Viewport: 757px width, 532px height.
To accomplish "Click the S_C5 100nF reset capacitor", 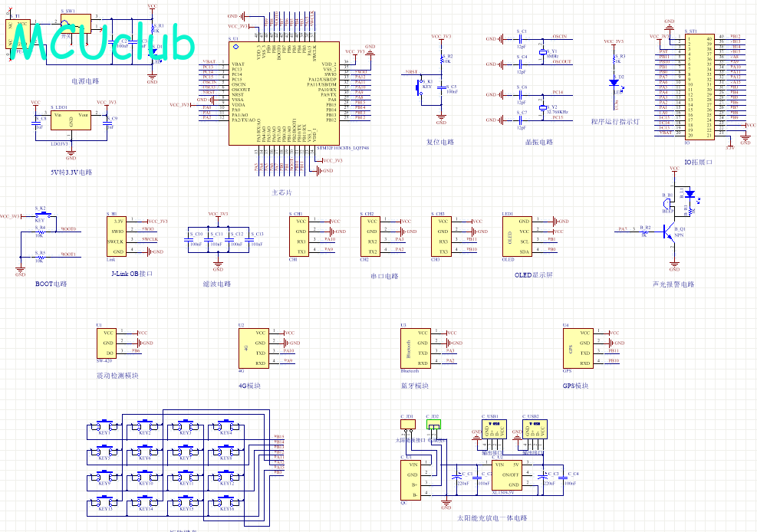I will (x=442, y=88).
